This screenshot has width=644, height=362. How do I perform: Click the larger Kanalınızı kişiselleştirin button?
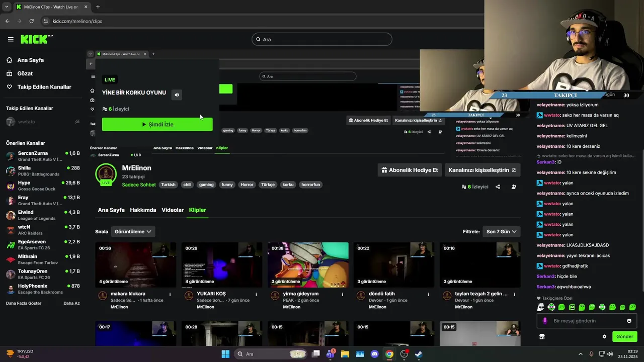coord(482,170)
